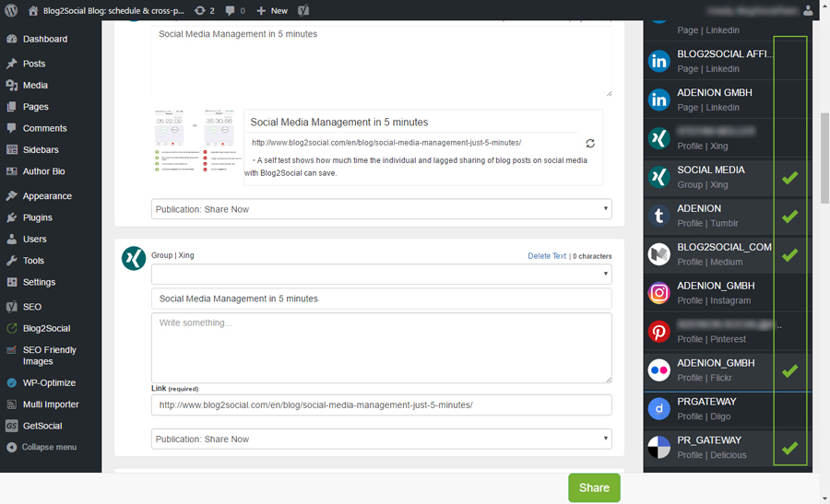The width and height of the screenshot is (830, 504).
Task: Open the Settings menu
Action: [x=39, y=283]
